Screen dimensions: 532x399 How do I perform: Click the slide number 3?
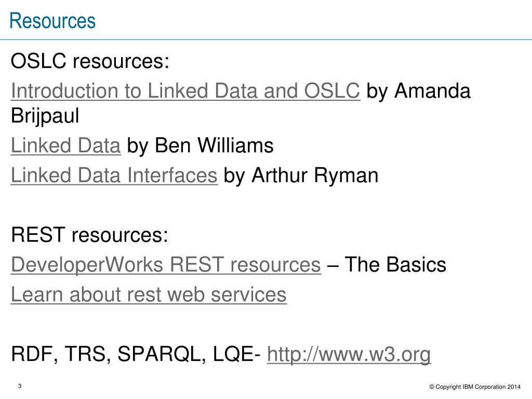[20, 386]
